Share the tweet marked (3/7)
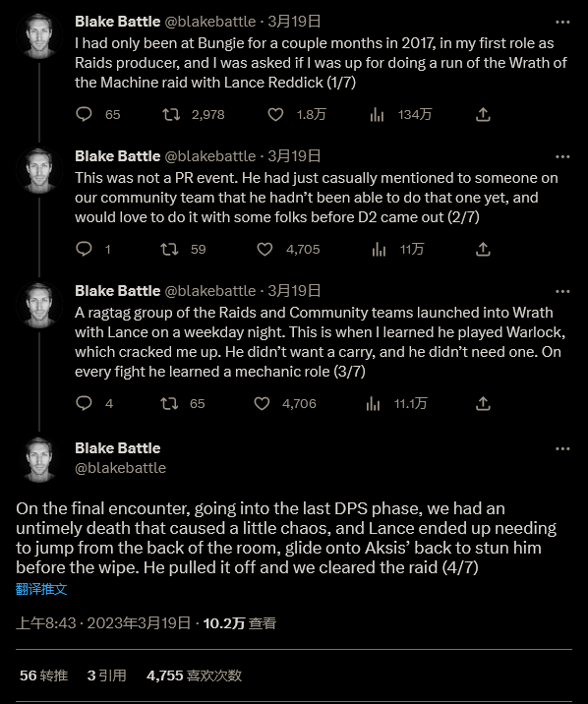588x704 pixels. pyautogui.click(x=483, y=403)
